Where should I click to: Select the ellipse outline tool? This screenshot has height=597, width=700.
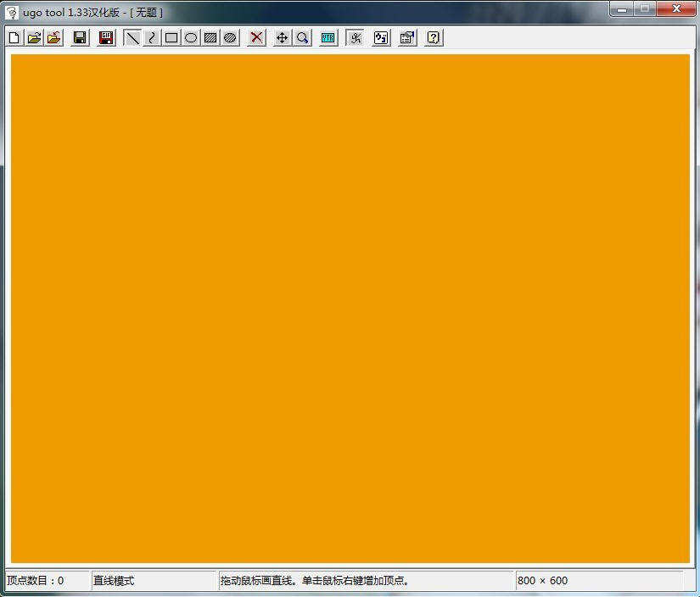pyautogui.click(x=191, y=38)
